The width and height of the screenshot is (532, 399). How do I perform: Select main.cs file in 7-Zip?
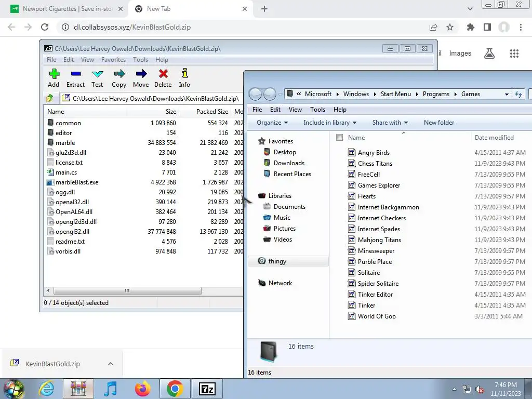pos(66,172)
